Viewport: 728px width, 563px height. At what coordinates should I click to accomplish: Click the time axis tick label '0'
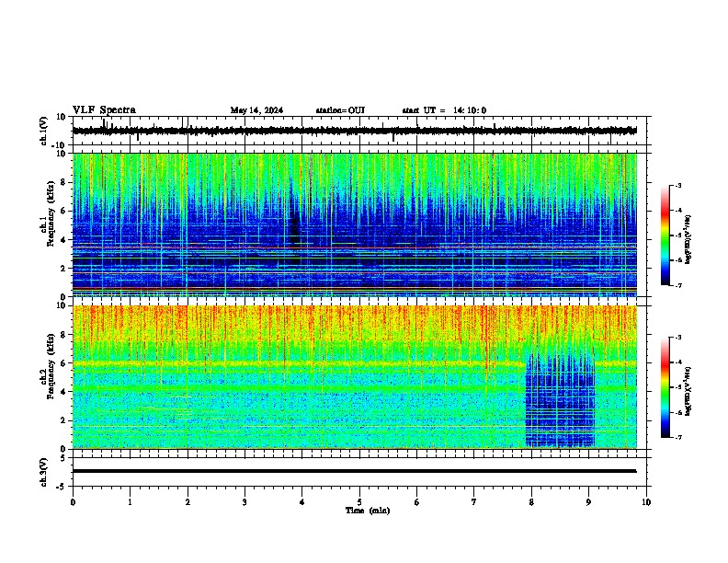tap(73, 502)
